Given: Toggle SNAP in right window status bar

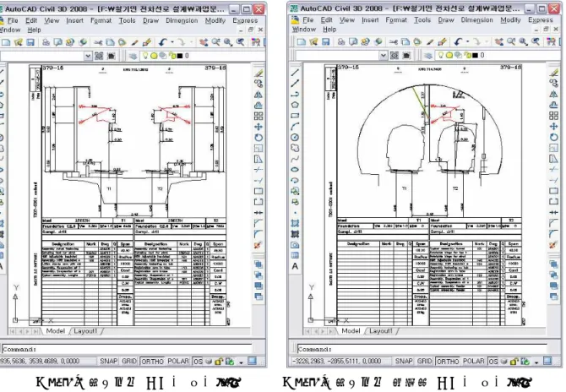Looking at the screenshot, I should [x=404, y=361].
